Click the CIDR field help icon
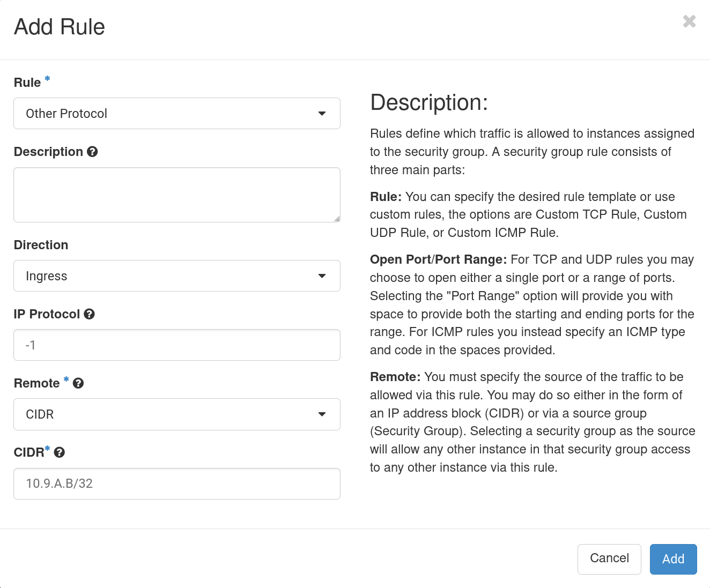Screen dimensions: 710x588 [x=60, y=452]
